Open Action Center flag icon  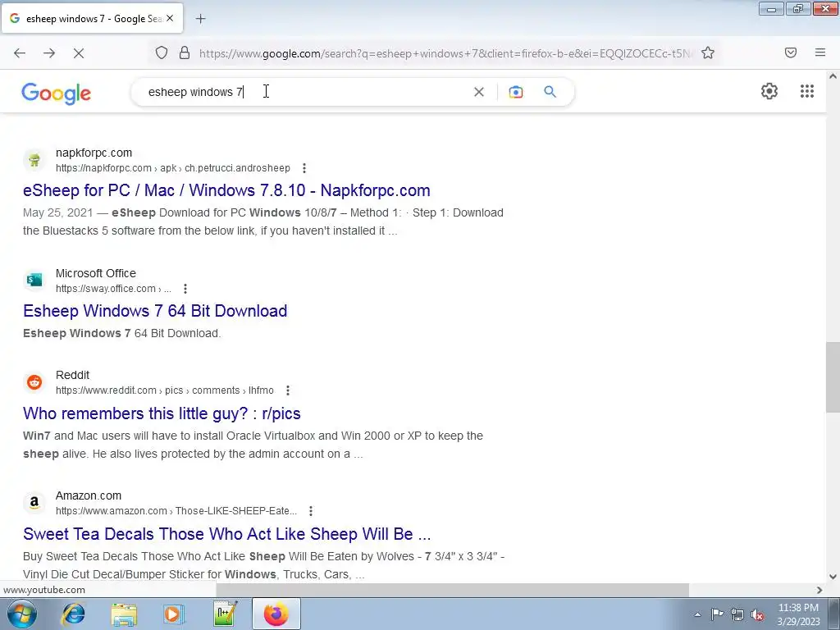[717, 614]
